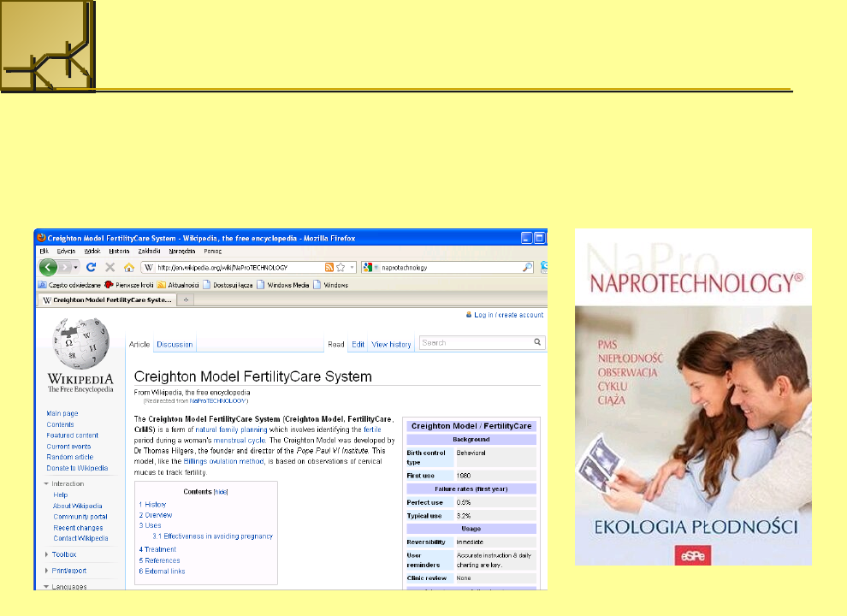Image resolution: width=847 pixels, height=616 pixels.
Task: Click the Log in / create account link
Action: pyautogui.click(x=508, y=315)
